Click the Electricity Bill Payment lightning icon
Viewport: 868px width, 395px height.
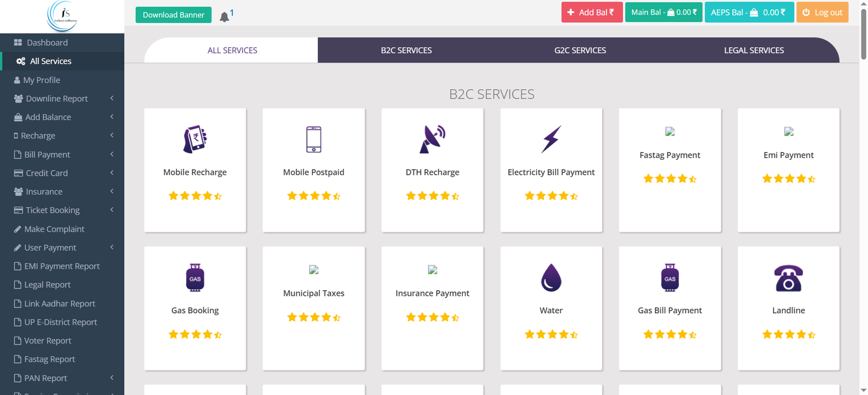(551, 139)
